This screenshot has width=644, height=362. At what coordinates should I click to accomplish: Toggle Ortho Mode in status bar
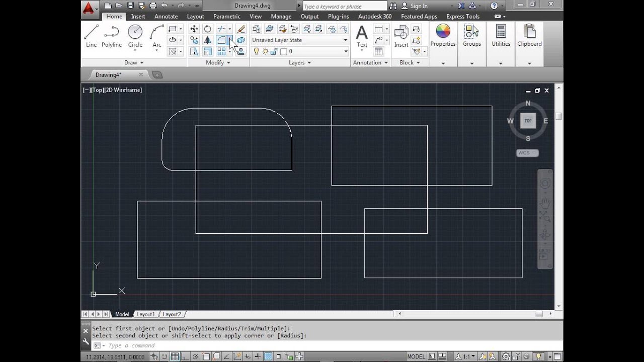(x=185, y=356)
